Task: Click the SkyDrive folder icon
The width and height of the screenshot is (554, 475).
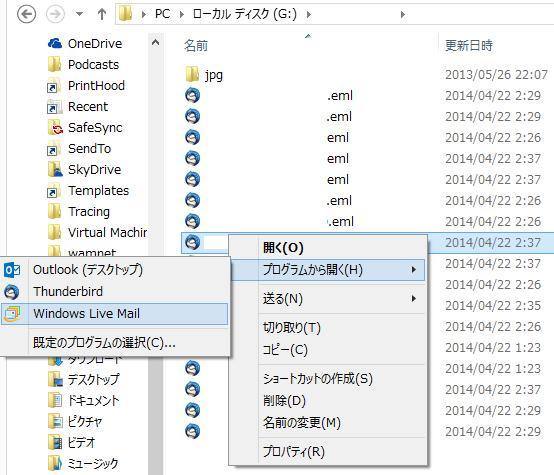Action: click(x=55, y=170)
